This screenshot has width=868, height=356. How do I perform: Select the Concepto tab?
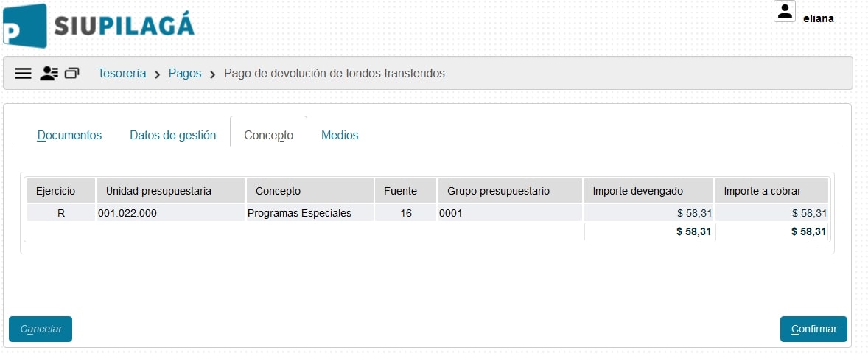coord(268,136)
